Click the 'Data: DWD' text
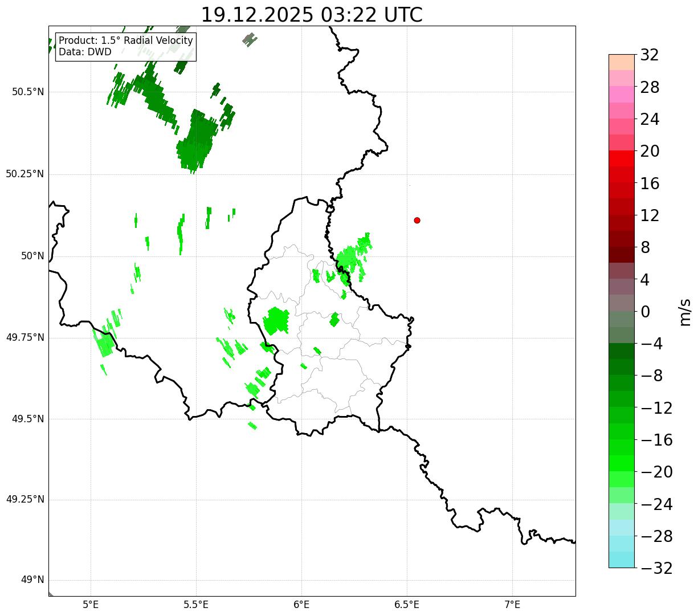 pos(85,52)
